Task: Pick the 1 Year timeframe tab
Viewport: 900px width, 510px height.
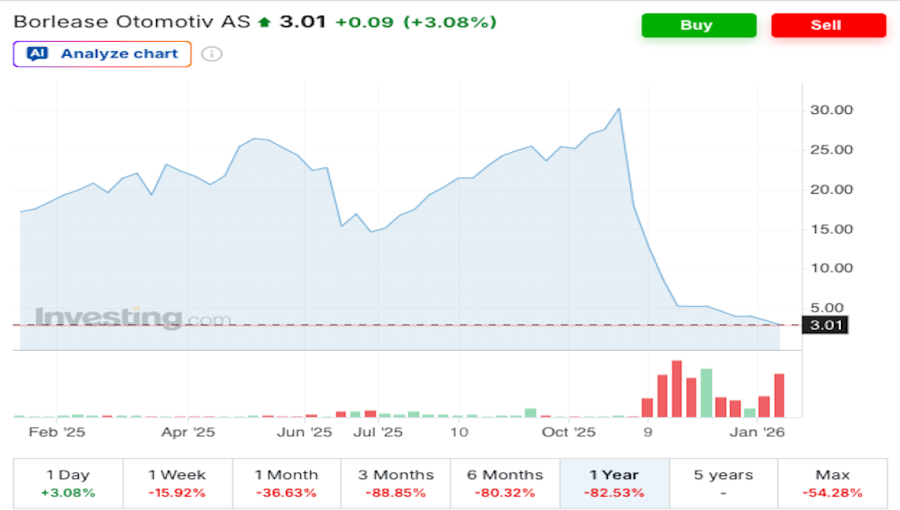Action: (x=613, y=483)
